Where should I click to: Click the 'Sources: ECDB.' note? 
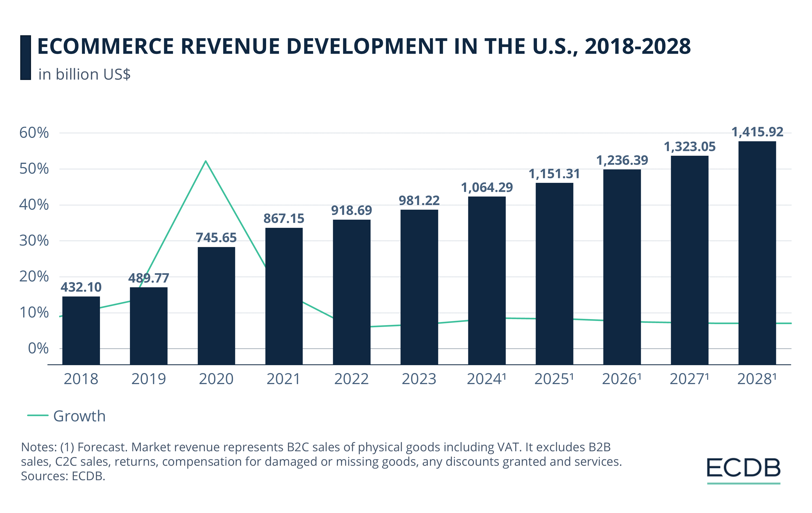pos(63,476)
